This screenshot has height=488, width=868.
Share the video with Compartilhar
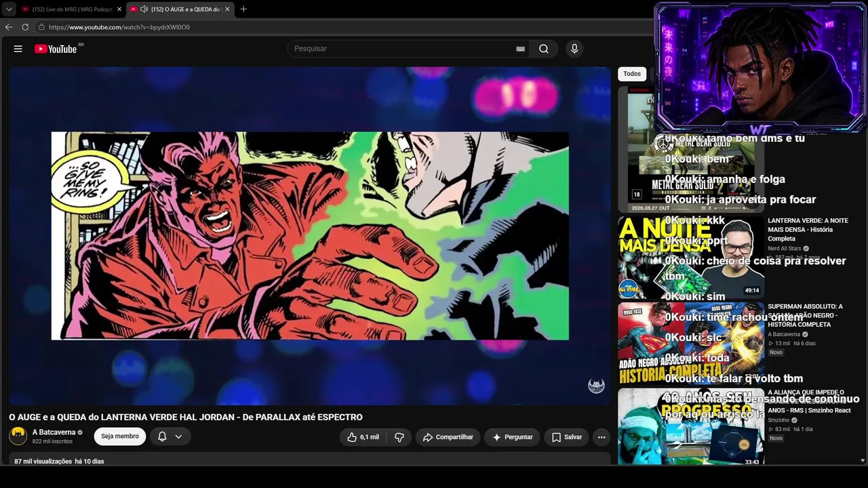(x=448, y=437)
